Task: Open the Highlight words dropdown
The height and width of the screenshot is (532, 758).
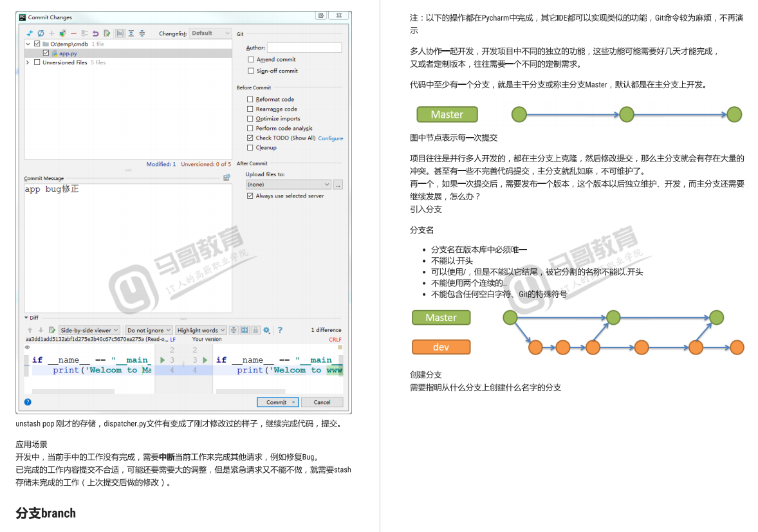Action: [x=200, y=329]
